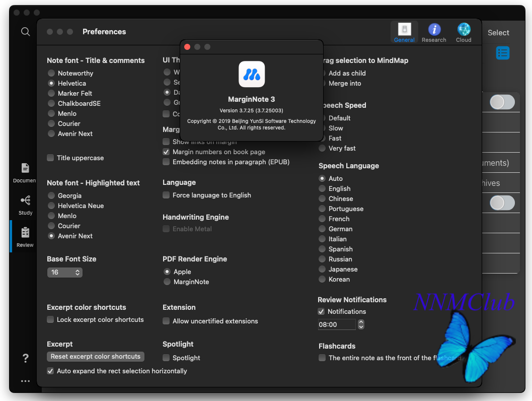Click the MarginNote app logo
The height and width of the screenshot is (401, 532).
pyautogui.click(x=252, y=74)
